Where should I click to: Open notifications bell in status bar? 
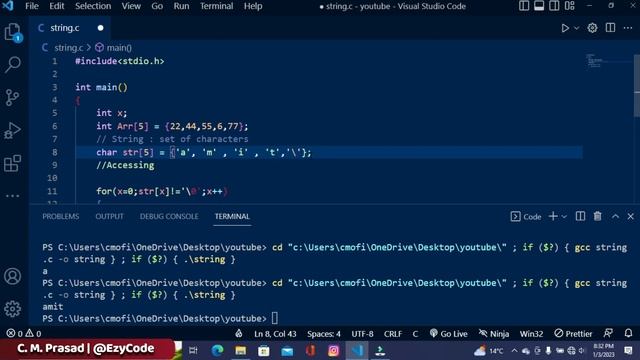pyautogui.click(x=628, y=333)
